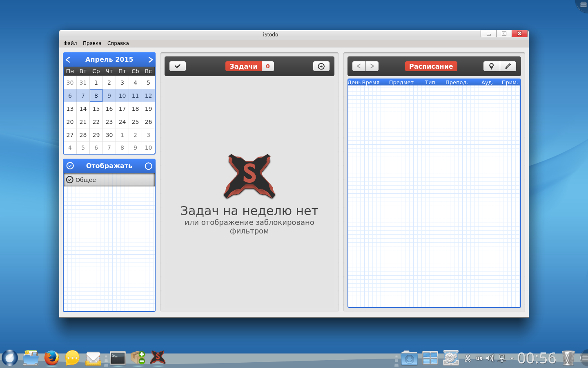
Task: Click the red Задачи header label
Action: click(243, 66)
